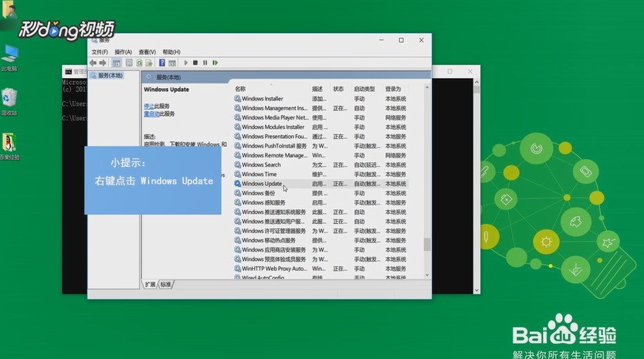This screenshot has height=359, width=644.
Task: Sort by the 名称 column header
Action: click(240, 89)
